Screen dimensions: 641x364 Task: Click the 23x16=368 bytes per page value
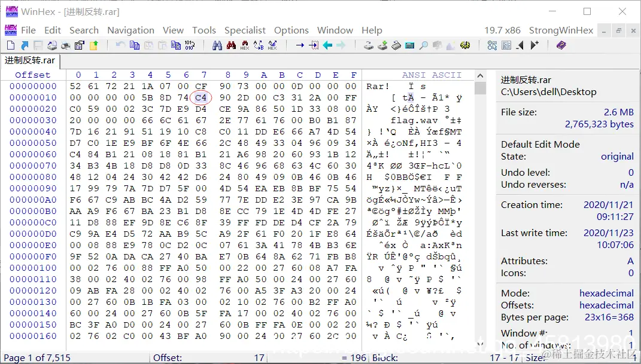click(x=609, y=317)
